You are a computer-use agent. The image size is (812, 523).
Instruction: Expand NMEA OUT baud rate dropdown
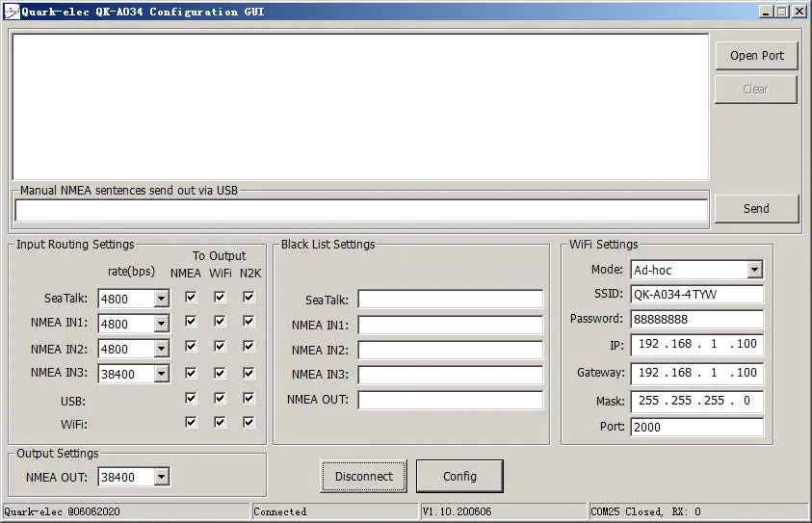click(x=161, y=477)
